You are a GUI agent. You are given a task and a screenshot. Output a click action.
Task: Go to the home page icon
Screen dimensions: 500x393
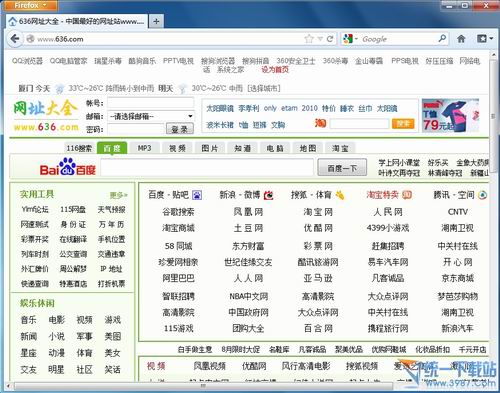(461, 39)
